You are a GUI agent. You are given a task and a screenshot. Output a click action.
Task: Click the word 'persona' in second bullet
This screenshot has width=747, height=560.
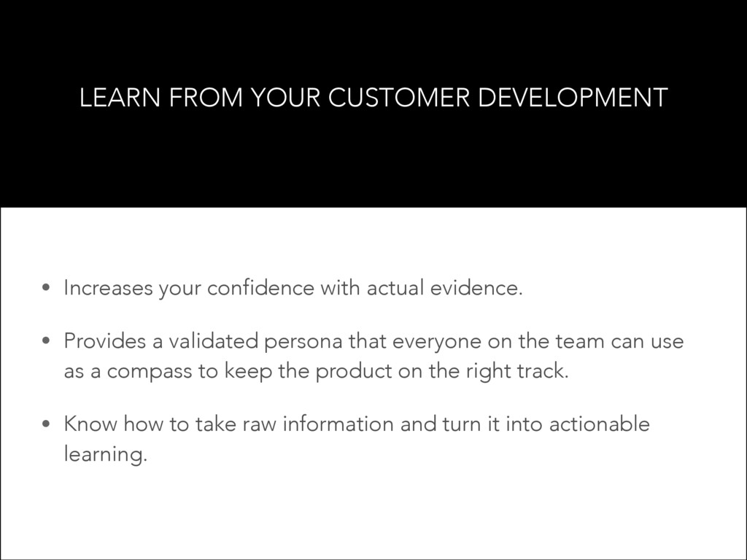click(303, 341)
